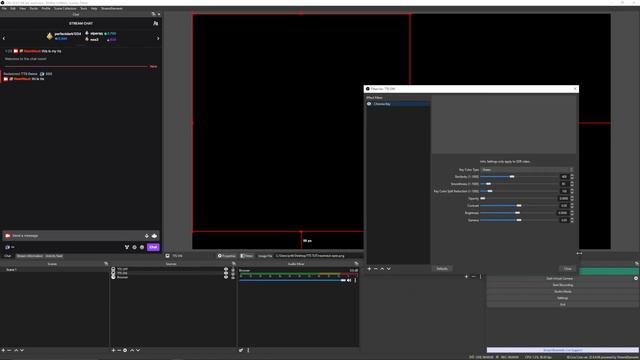Open the Tools menu
The image size is (640, 360).
[83, 8]
